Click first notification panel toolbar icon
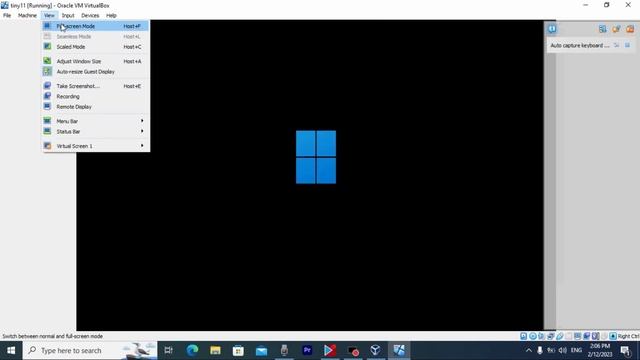Screen dimensions: 640x360 pyautogui.click(x=602, y=29)
